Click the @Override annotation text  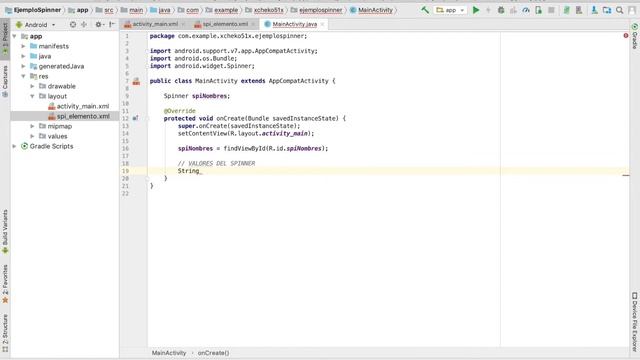pyautogui.click(x=180, y=111)
